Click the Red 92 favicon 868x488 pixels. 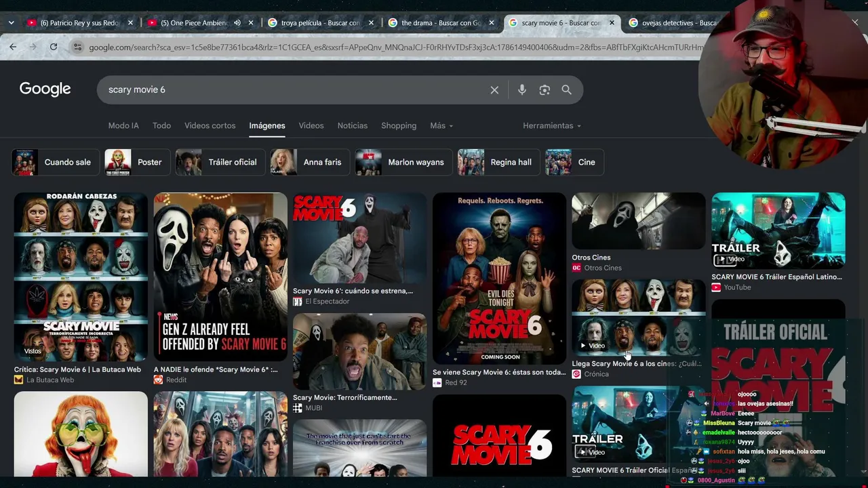pyautogui.click(x=437, y=383)
